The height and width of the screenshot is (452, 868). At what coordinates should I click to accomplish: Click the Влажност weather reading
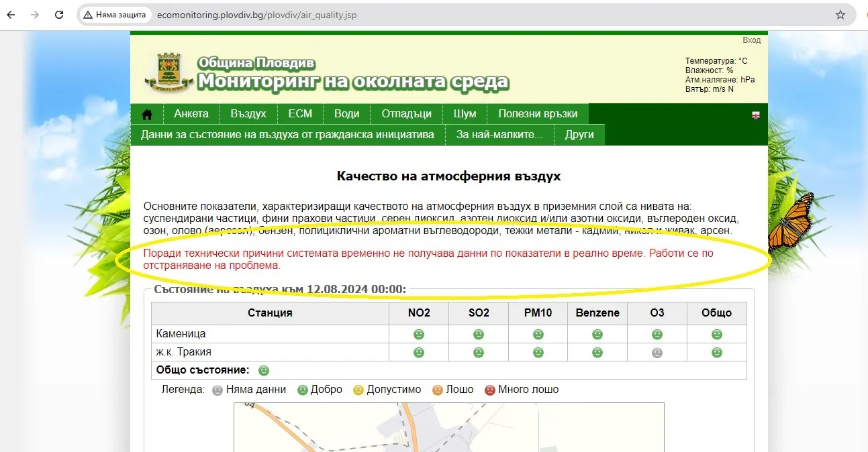[x=710, y=70]
